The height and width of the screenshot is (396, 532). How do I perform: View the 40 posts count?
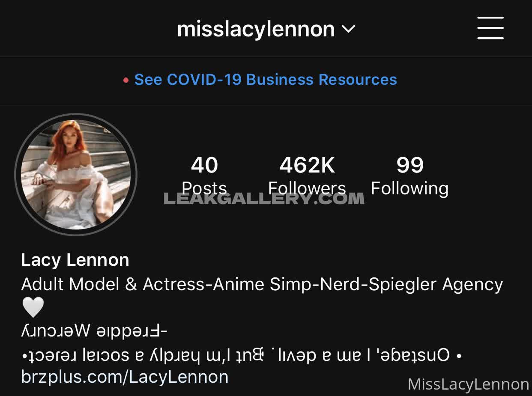(x=204, y=165)
